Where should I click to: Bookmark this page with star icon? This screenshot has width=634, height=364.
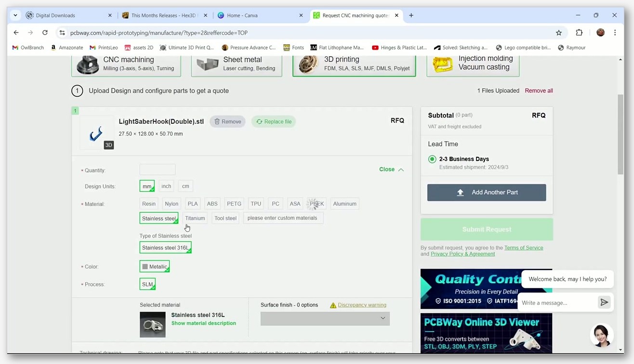pos(559,33)
